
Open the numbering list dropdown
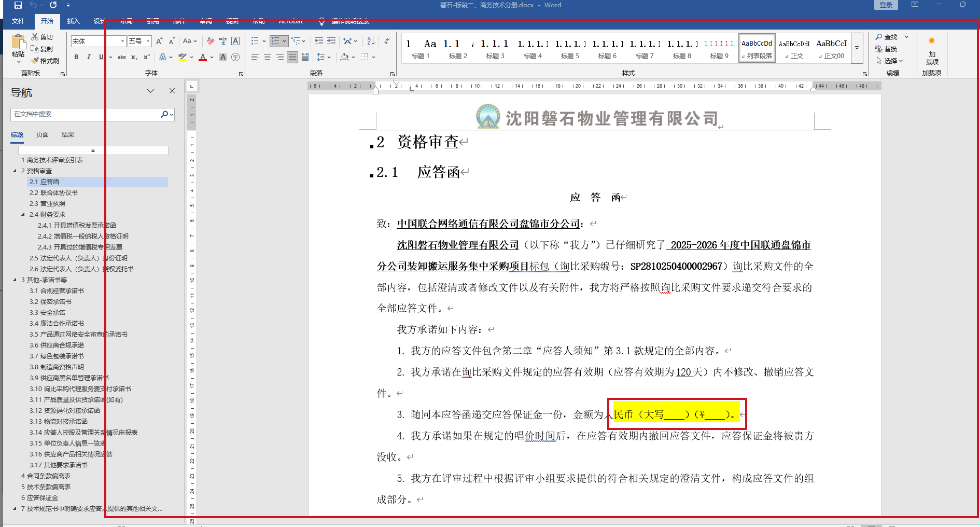coord(284,41)
